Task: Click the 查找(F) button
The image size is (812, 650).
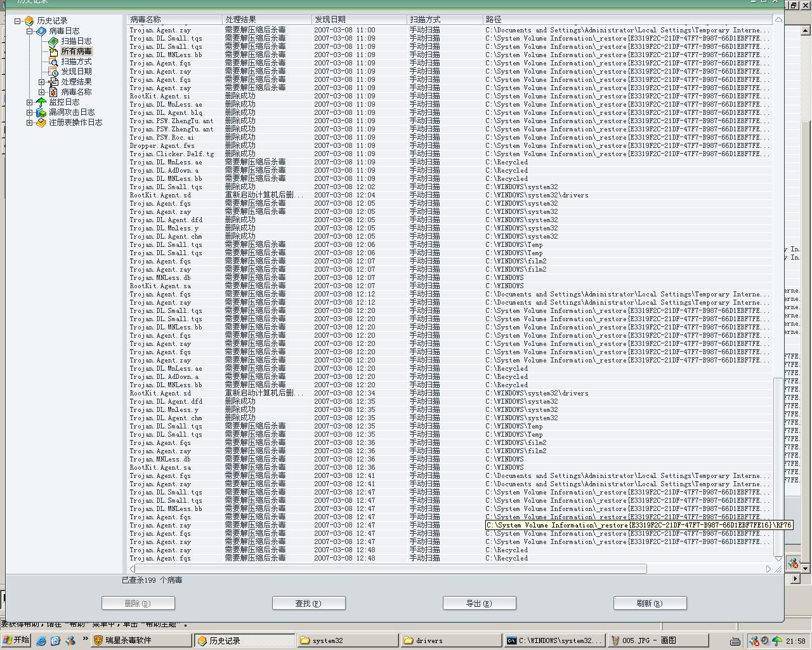Action: (309, 604)
